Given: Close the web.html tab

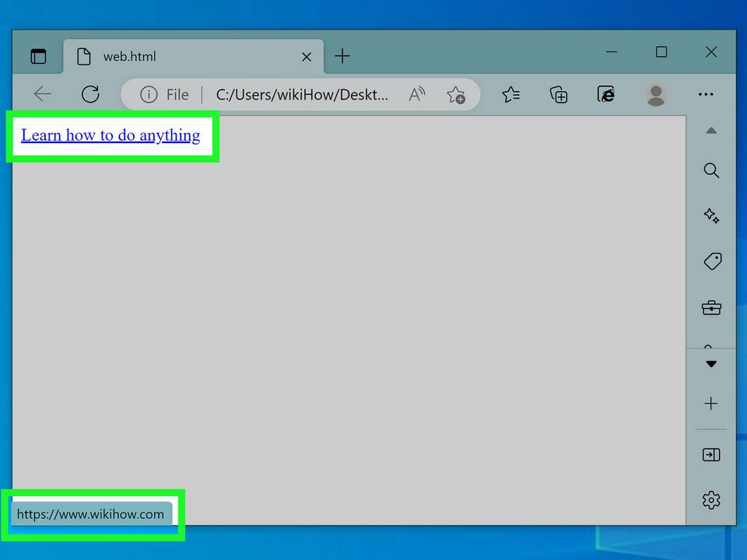Looking at the screenshot, I should coord(307,57).
